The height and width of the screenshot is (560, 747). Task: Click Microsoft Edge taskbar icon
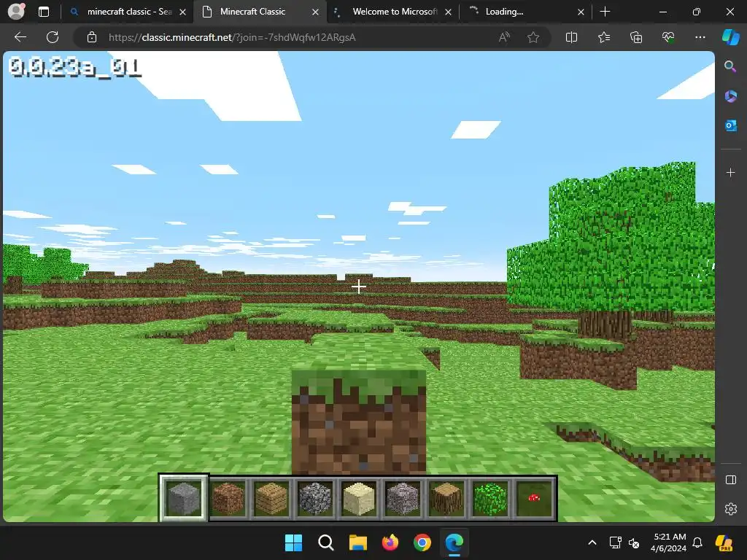point(454,542)
